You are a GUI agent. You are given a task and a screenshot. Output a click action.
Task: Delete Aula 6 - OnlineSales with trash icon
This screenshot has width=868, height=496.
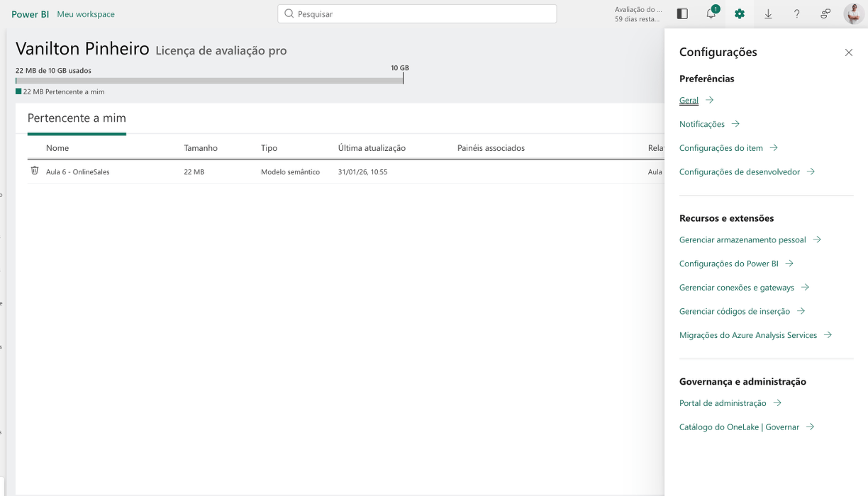click(35, 171)
